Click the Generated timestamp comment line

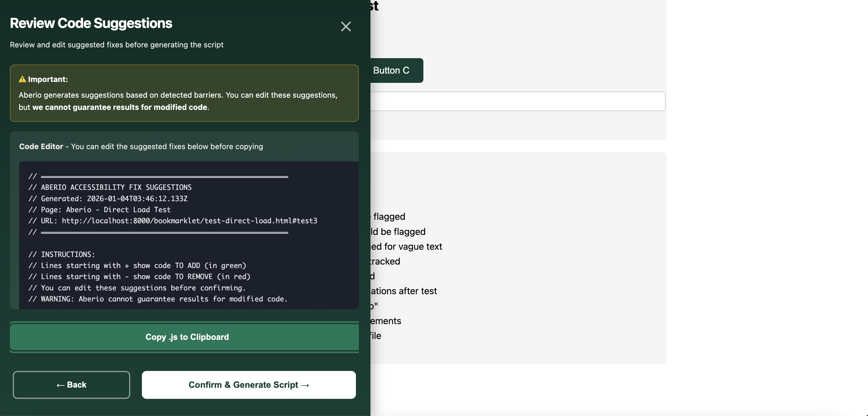[x=108, y=198]
